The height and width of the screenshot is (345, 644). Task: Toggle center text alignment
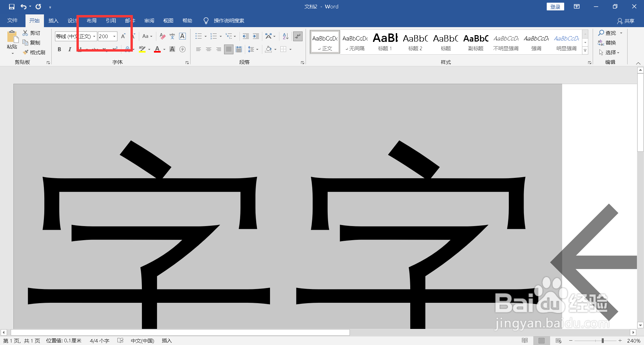209,49
